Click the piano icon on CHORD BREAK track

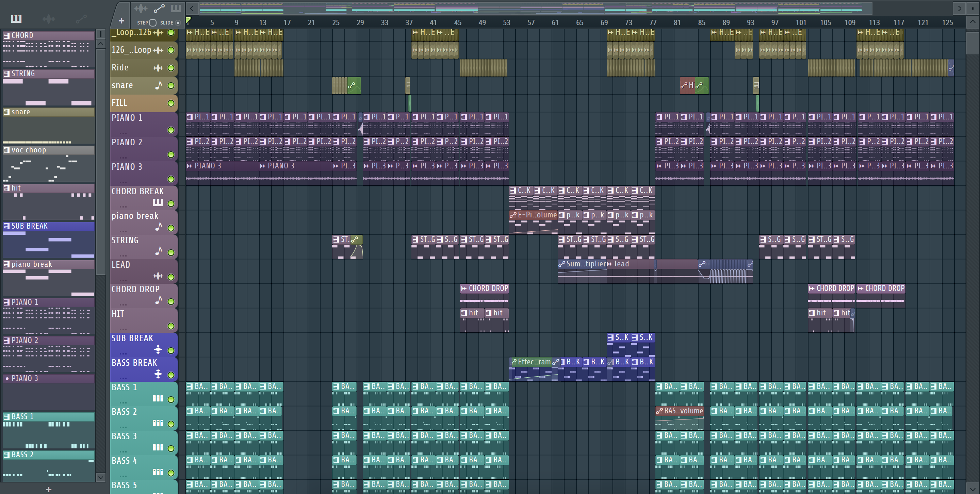(x=158, y=202)
